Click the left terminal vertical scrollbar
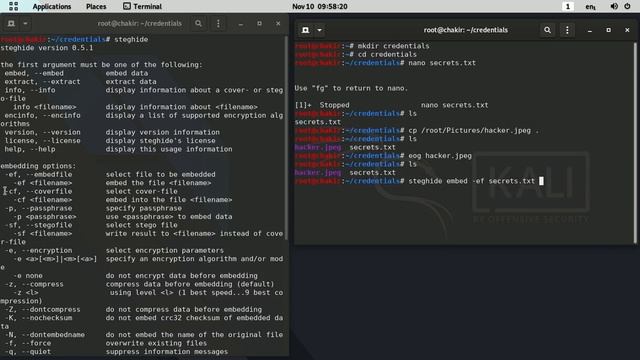 (x=287, y=139)
